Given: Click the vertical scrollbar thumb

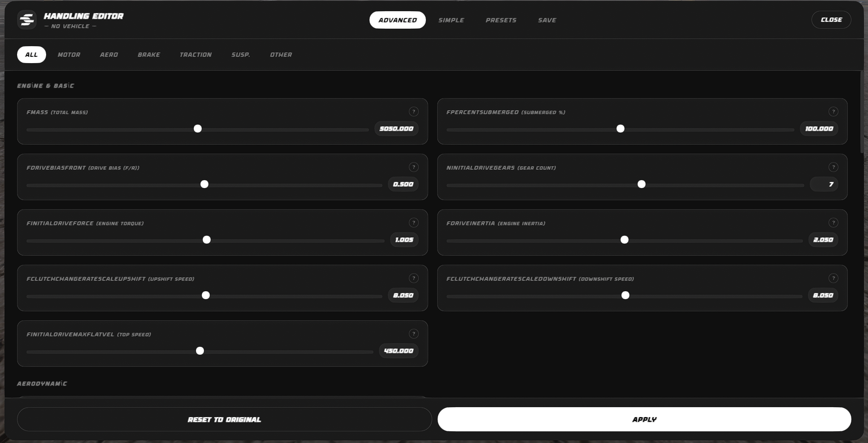Looking at the screenshot, I should pos(862,112).
